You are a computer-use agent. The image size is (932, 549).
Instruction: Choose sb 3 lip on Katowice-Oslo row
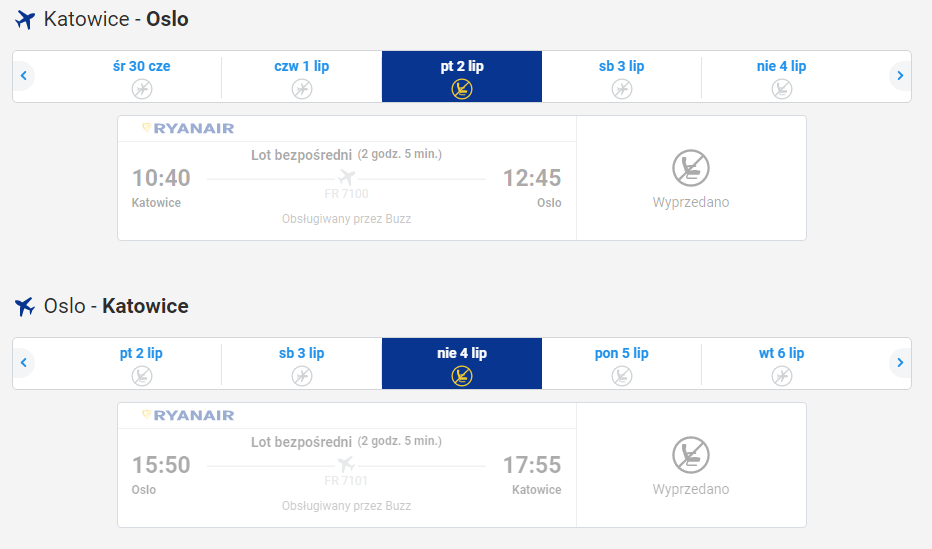pyautogui.click(x=621, y=77)
